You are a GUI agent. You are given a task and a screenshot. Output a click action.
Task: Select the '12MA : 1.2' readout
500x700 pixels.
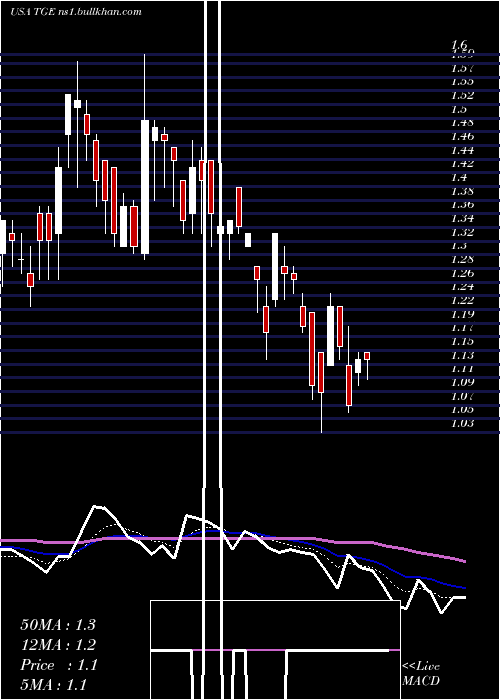[58, 645]
